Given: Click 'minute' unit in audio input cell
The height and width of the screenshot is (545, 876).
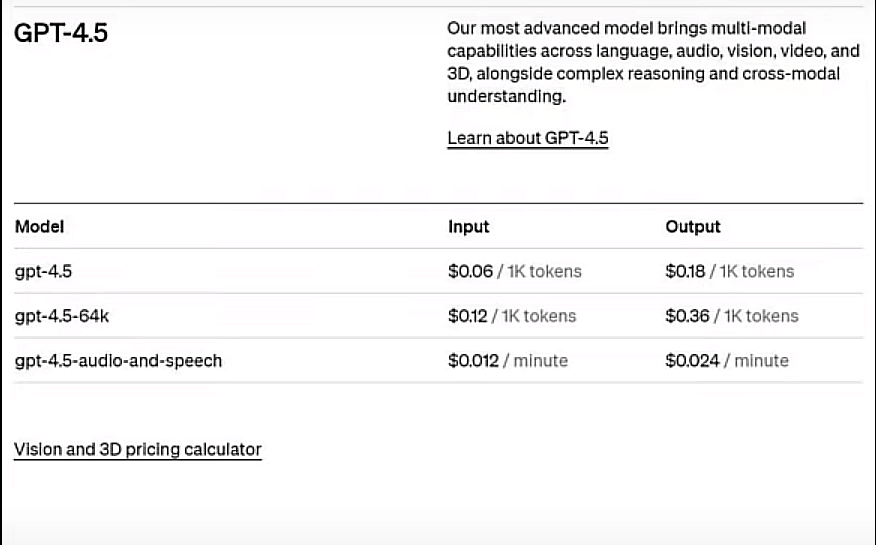Looking at the screenshot, I should point(540,361).
